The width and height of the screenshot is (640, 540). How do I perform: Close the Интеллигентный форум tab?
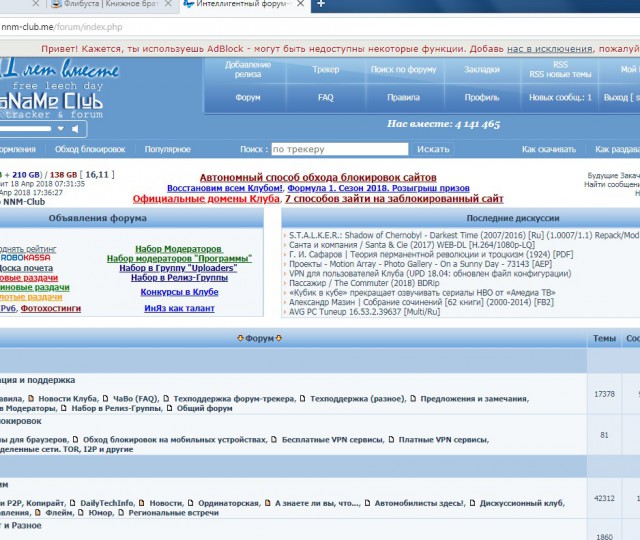click(300, 4)
